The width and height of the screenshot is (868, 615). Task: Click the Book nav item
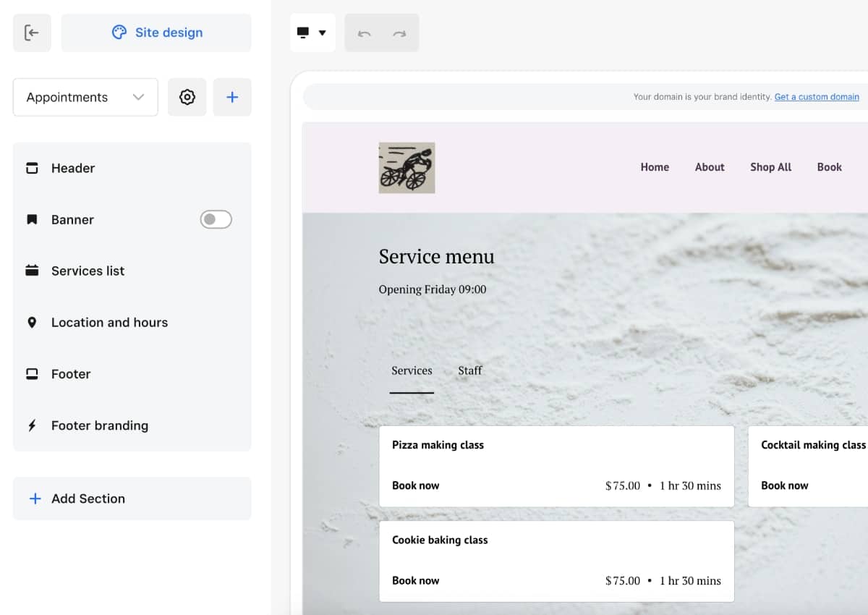pos(829,167)
